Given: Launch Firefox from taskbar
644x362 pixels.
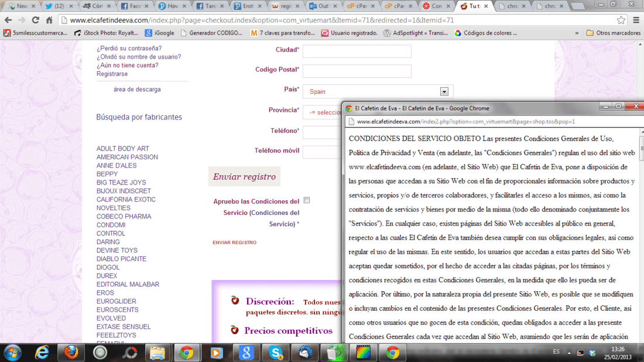Looking at the screenshot, I should pos(71,353).
